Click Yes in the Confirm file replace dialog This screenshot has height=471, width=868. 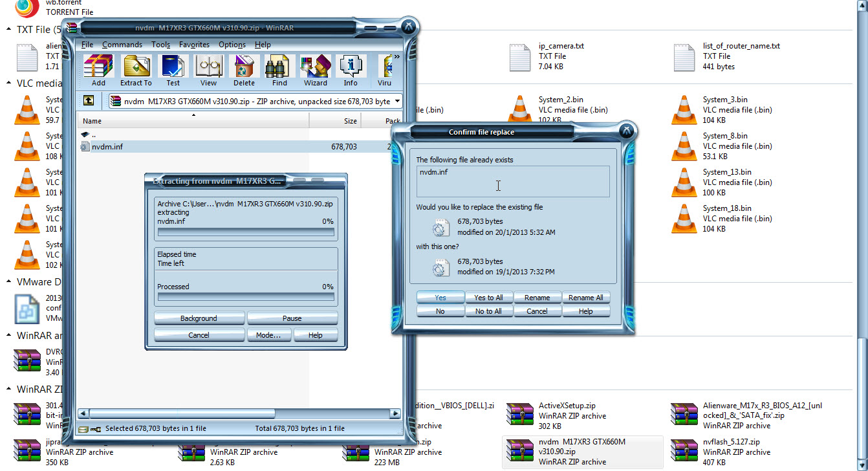tap(440, 298)
